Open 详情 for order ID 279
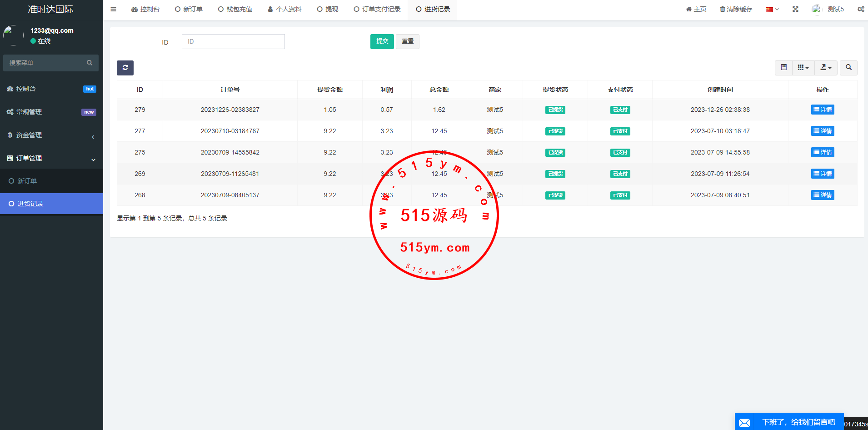 pyautogui.click(x=822, y=110)
